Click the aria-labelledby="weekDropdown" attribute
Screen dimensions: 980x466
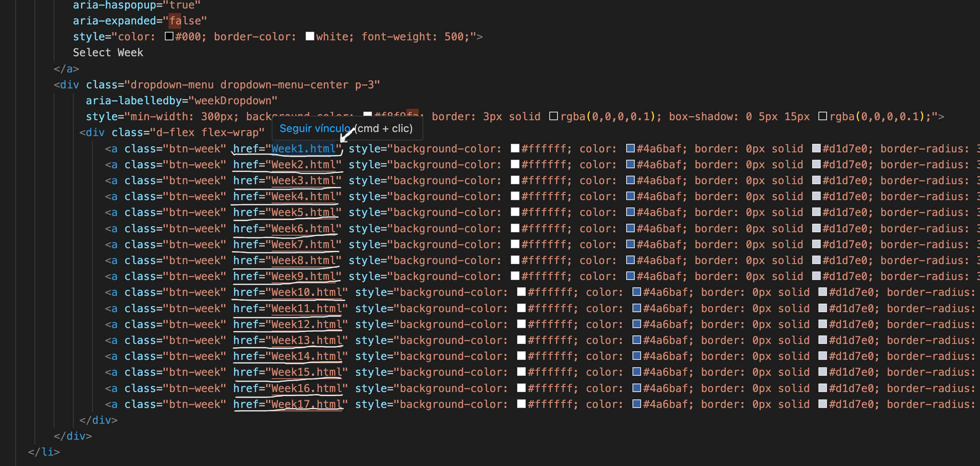[x=182, y=101]
